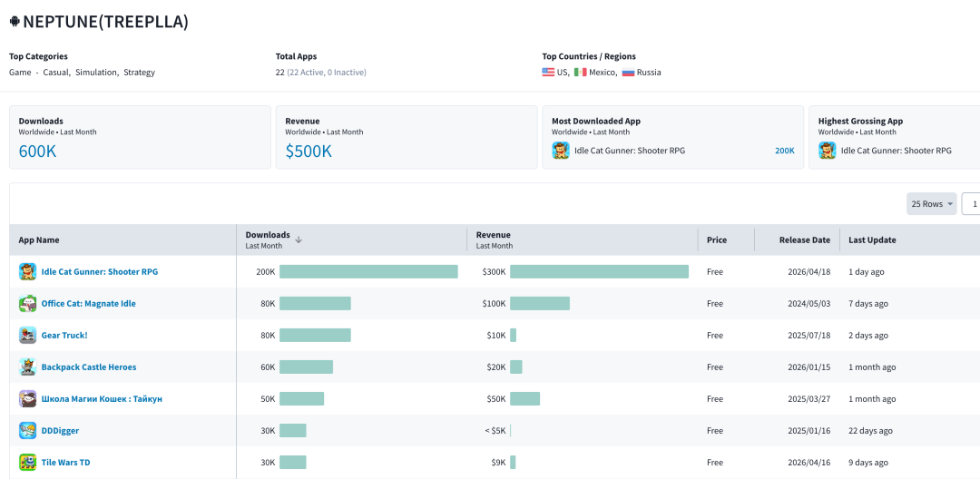This screenshot has height=479, width=980.
Task: Click Idle Cat Gunner name in Most Downloaded card
Action: (x=630, y=151)
